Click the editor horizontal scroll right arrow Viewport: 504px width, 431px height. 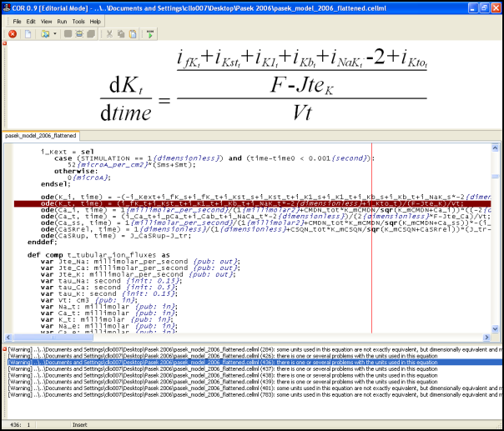pyautogui.click(x=486, y=338)
